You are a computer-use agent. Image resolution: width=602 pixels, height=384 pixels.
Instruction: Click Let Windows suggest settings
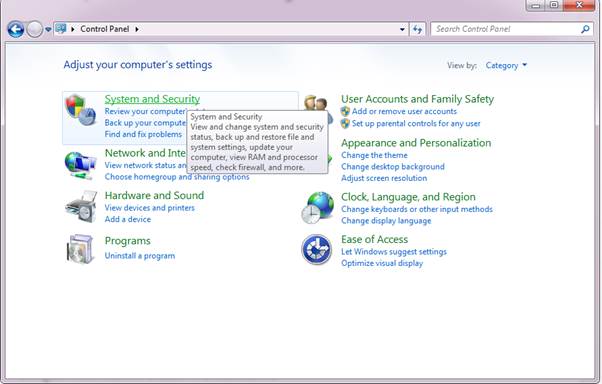394,252
